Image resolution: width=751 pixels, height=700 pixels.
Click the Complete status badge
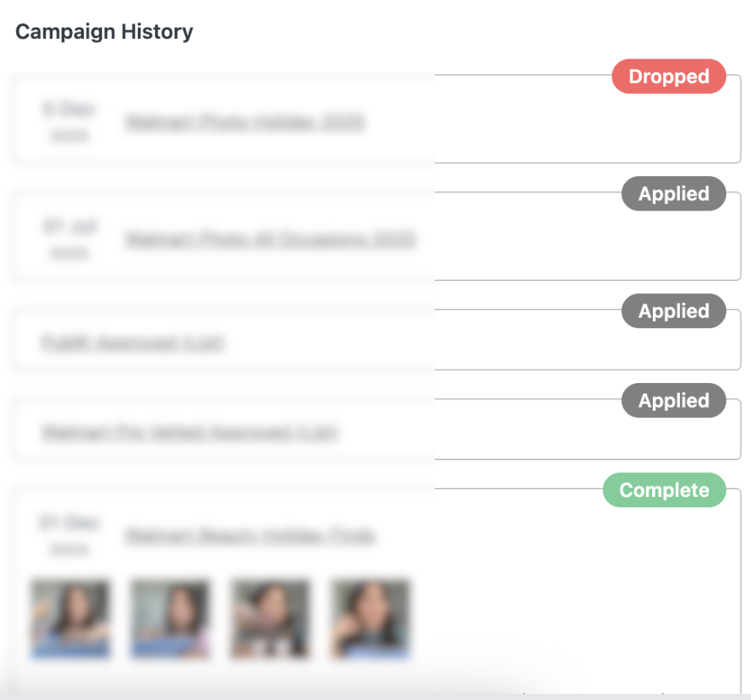(663, 490)
